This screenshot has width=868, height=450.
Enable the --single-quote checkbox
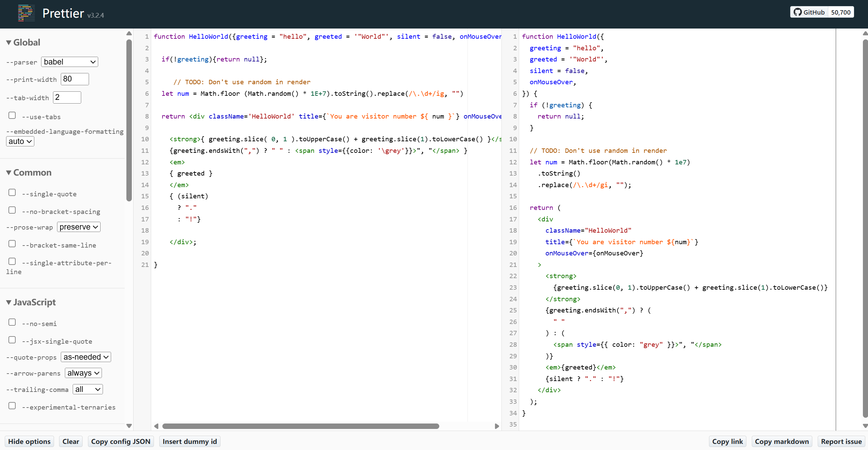tap(12, 193)
